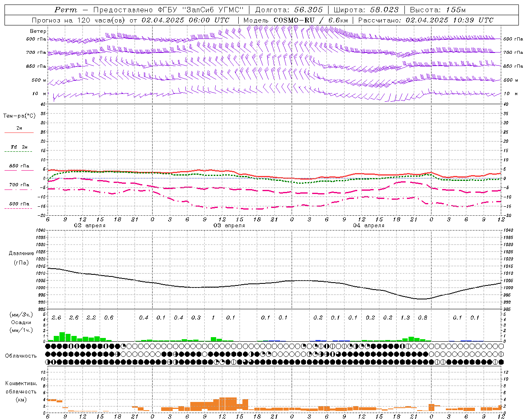Click the "Осадки" precipitation panel label

21,322
